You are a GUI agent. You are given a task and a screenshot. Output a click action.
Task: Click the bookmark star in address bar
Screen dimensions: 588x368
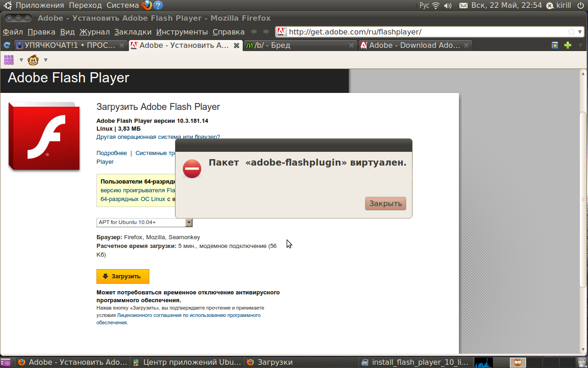pos(571,32)
